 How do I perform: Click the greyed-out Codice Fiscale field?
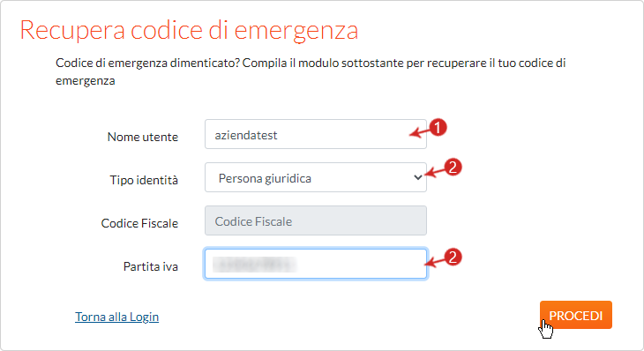316,220
